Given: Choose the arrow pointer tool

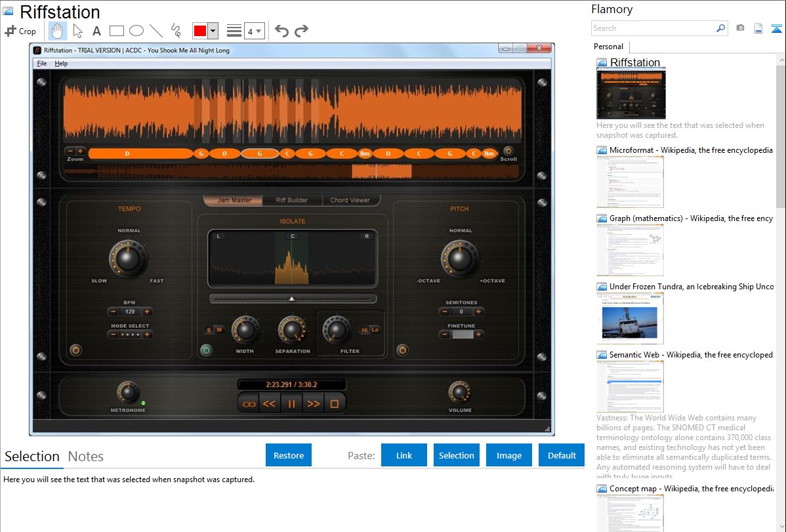Looking at the screenshot, I should 77,31.
